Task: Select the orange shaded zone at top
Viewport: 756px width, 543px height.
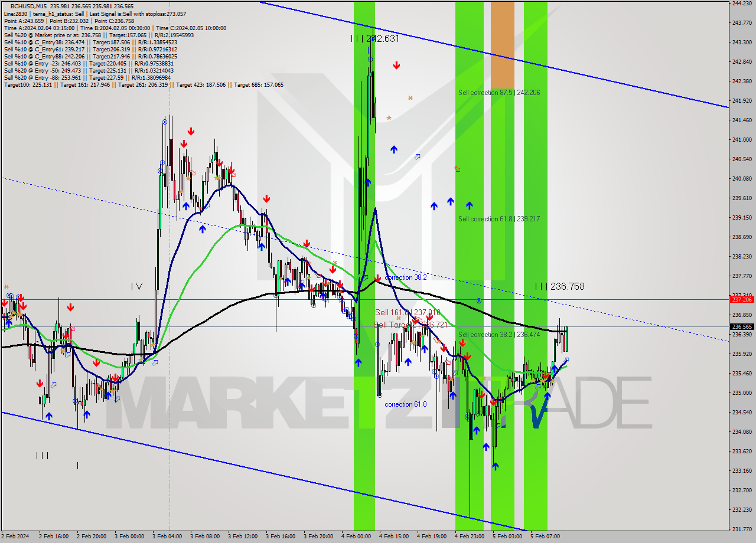Action: coord(503,45)
